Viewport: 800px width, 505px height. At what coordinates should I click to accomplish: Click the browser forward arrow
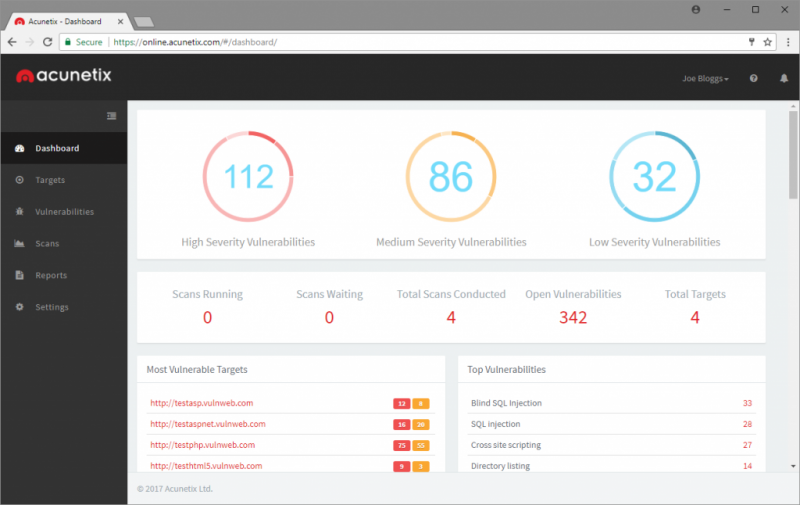click(x=30, y=42)
